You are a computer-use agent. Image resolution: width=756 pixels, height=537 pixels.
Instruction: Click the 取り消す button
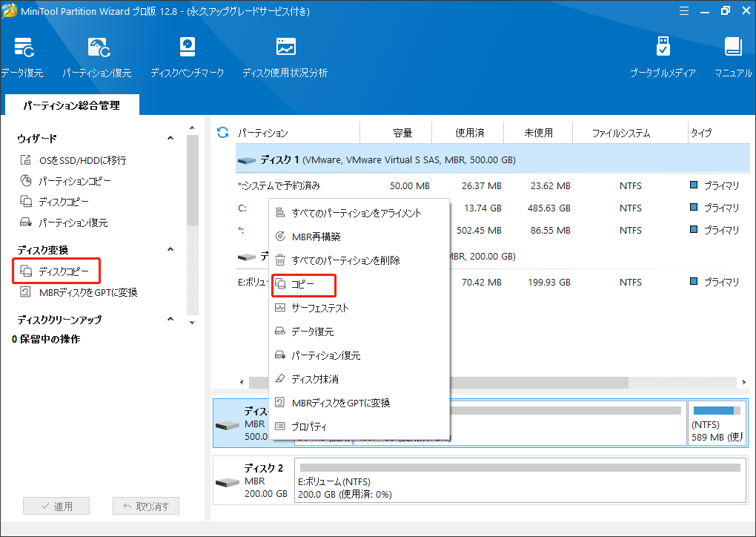146,506
